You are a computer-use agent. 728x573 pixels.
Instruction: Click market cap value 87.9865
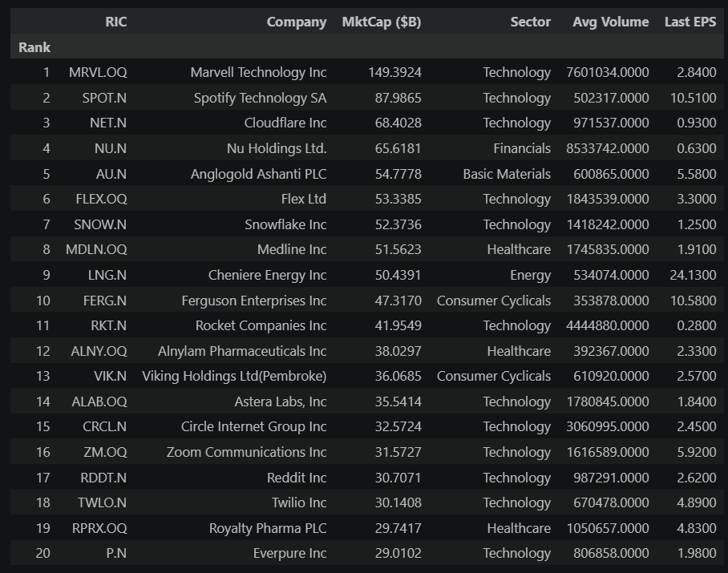coord(398,98)
